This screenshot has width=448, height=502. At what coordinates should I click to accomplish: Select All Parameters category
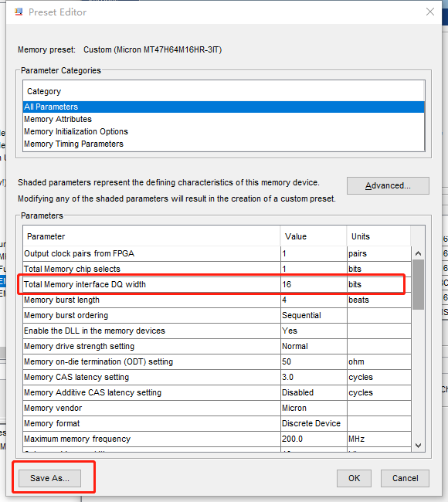223,107
